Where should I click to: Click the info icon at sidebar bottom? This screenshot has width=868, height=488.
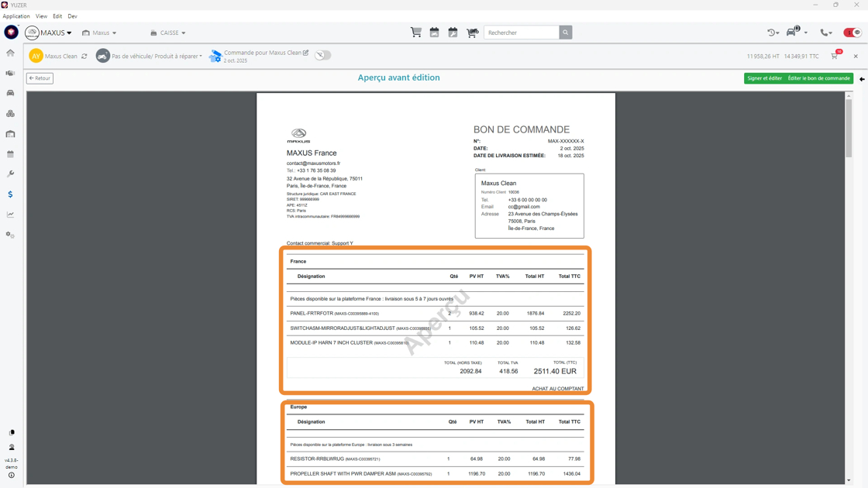pyautogui.click(x=11, y=476)
